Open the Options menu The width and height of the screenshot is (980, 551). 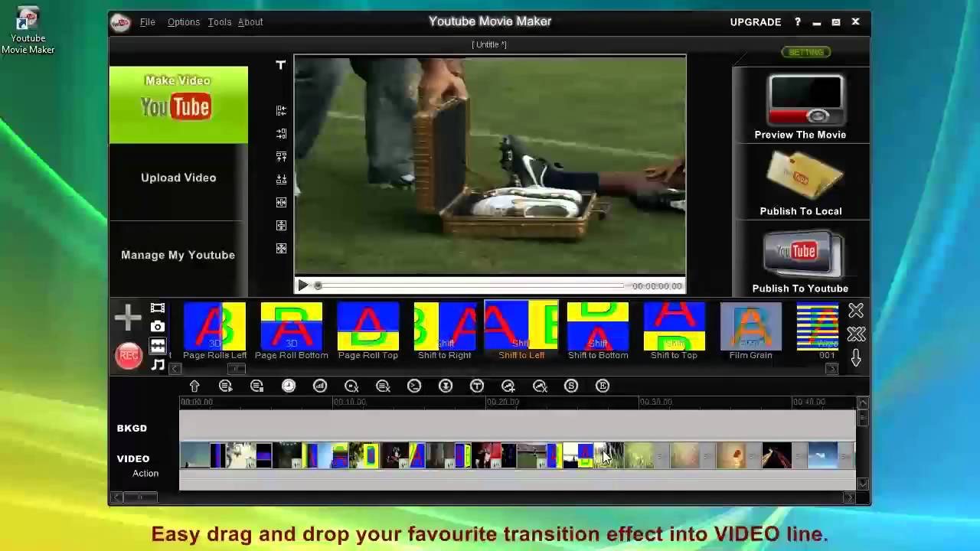(x=184, y=22)
